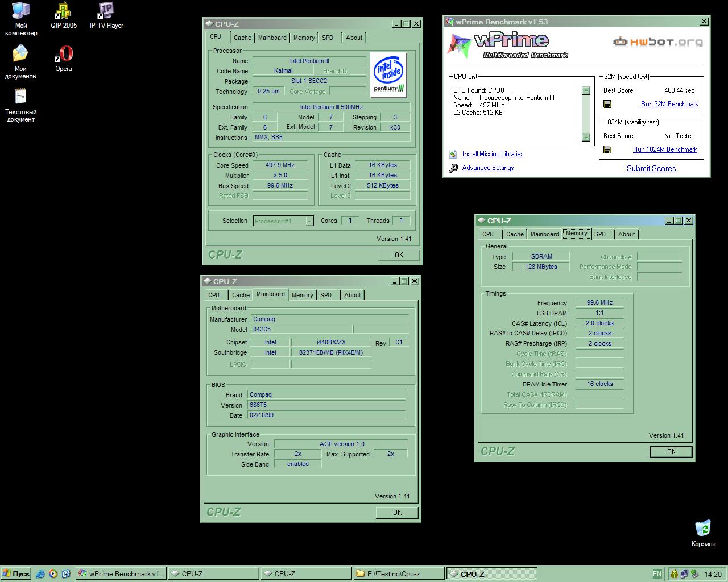This screenshot has height=582, width=728.
Task: Open the Cache tab in the Memory CPU-Z window
Action: click(x=515, y=234)
